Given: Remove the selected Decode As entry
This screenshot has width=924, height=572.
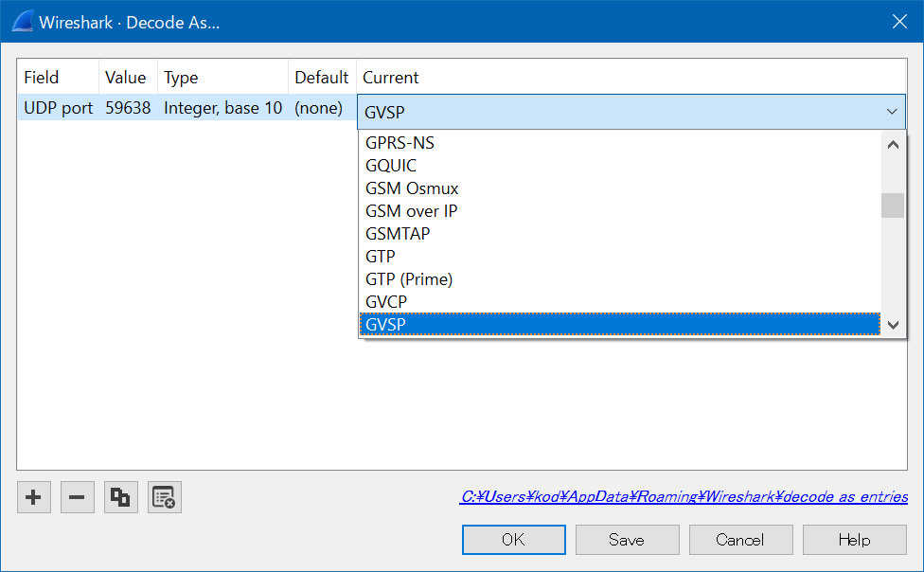Looking at the screenshot, I should point(78,497).
